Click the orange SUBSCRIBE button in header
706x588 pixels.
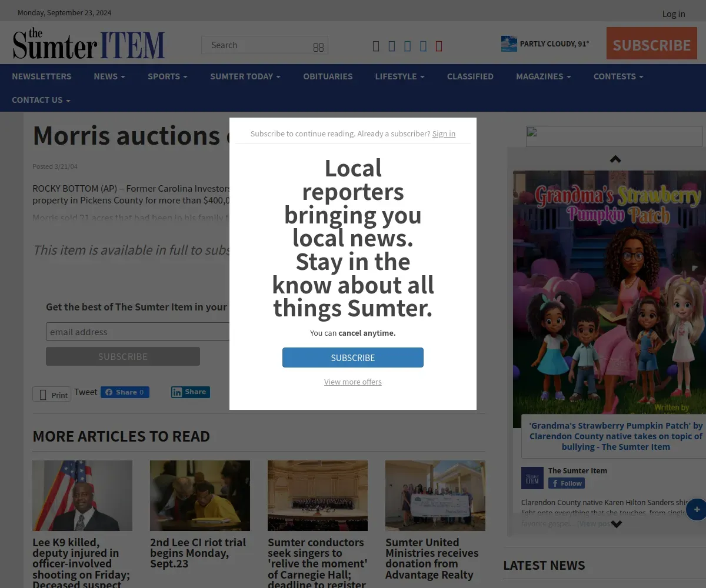[x=652, y=44]
